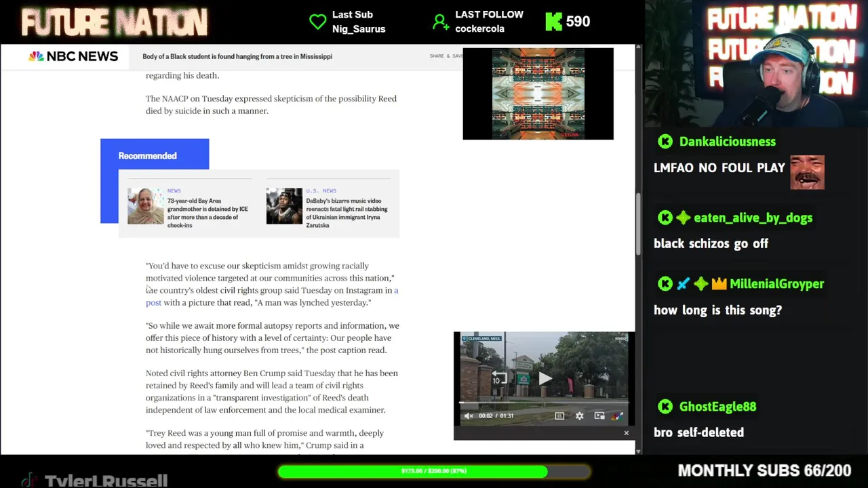Viewport: 868px width, 488px height.
Task: Toggle picture-in-picture on video player
Action: tap(599, 415)
